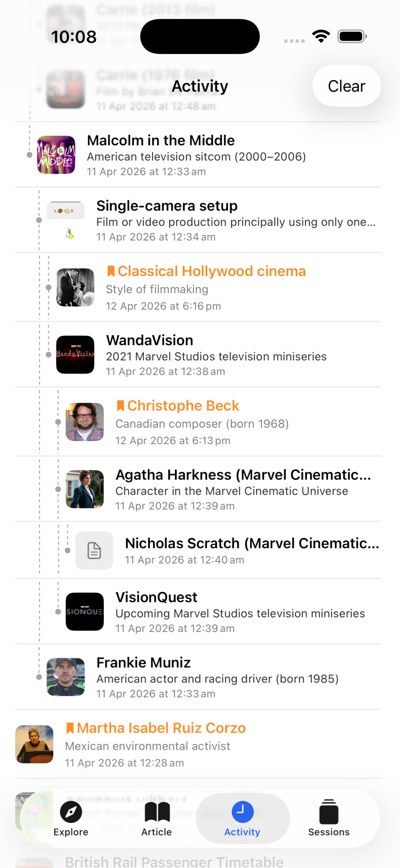The width and height of the screenshot is (400, 868).
Task: Tap the document placeholder icon for Nicholas Scratch
Action: [94, 550]
